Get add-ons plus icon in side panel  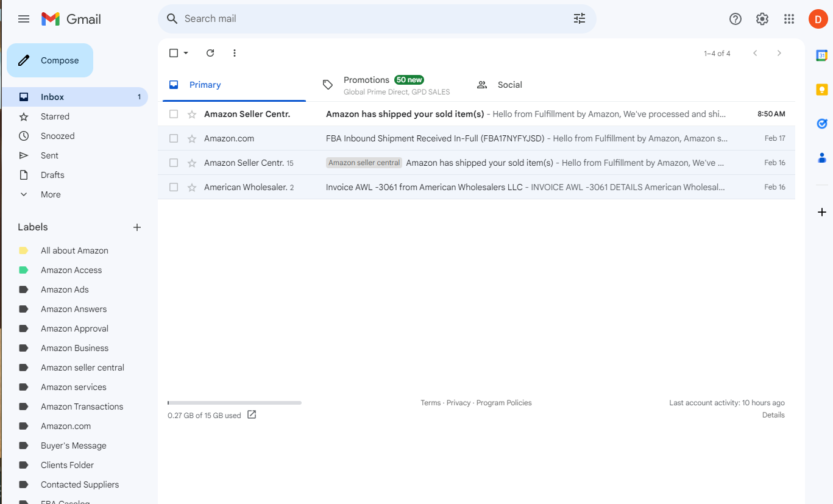[x=822, y=212]
